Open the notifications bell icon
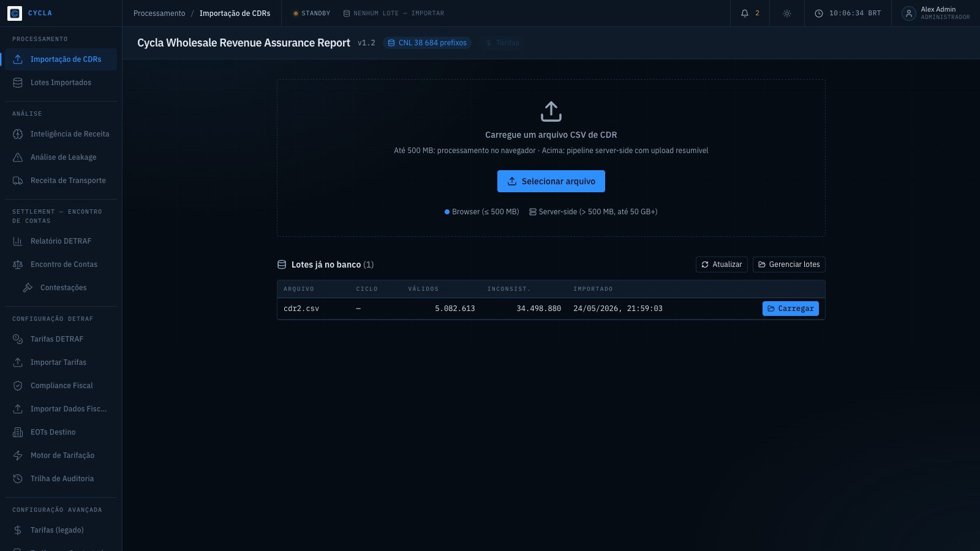This screenshot has height=551, width=980. 745,13
